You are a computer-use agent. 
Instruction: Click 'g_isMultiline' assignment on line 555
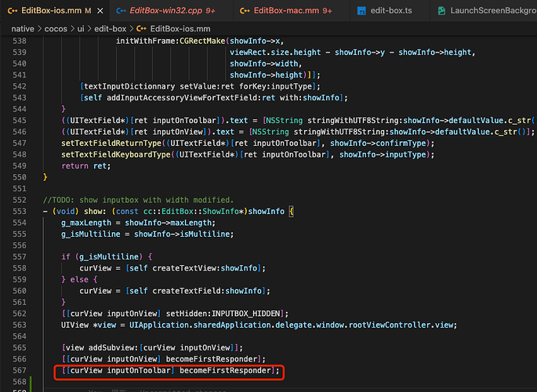point(91,234)
